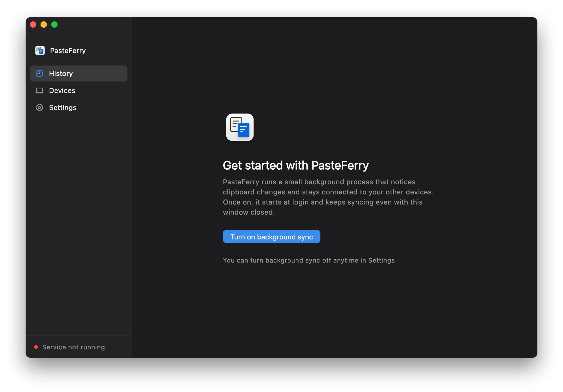563x392 pixels.
Task: Click the 'Service not running' status text
Action: 74,347
